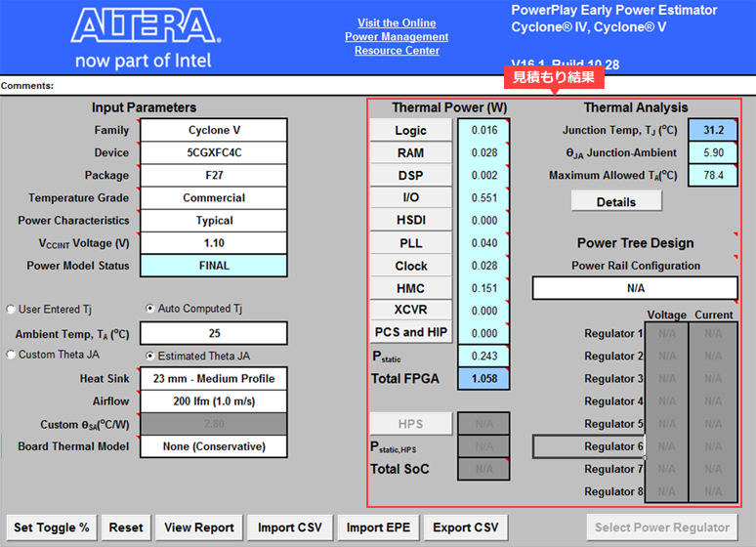Screen dimensions: 756x547
Task: Select the PLL power value 0.040
Action: click(484, 243)
